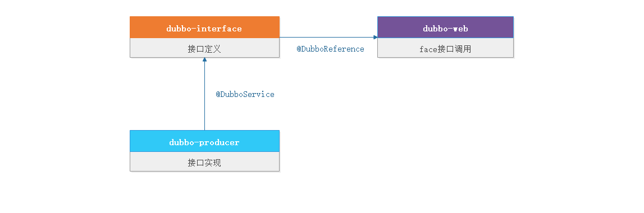Click the 接口实现 text

point(204,163)
